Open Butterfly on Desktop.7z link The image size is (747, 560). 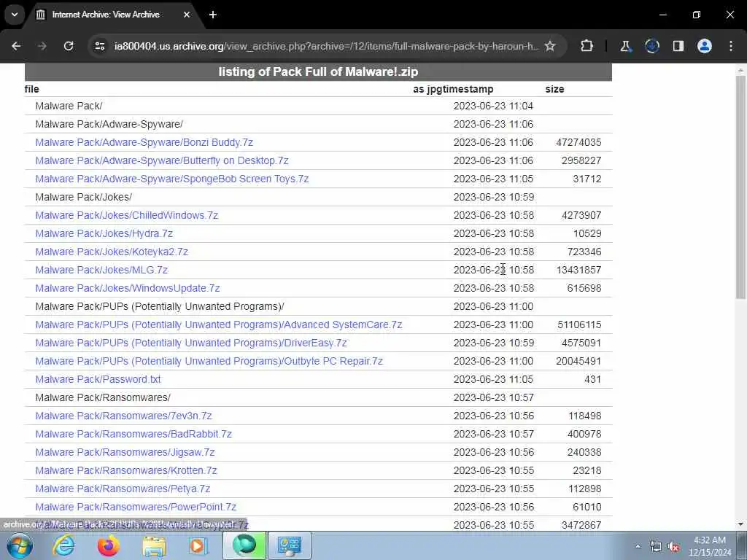(162, 160)
